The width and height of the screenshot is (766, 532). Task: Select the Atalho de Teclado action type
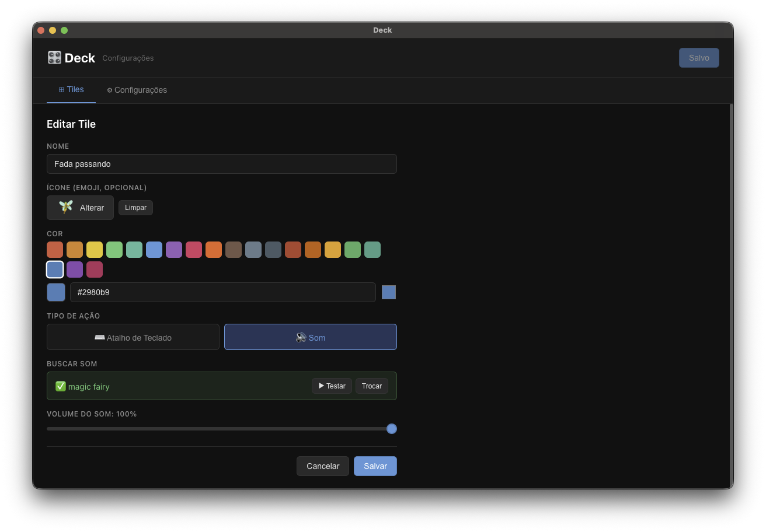point(133,337)
